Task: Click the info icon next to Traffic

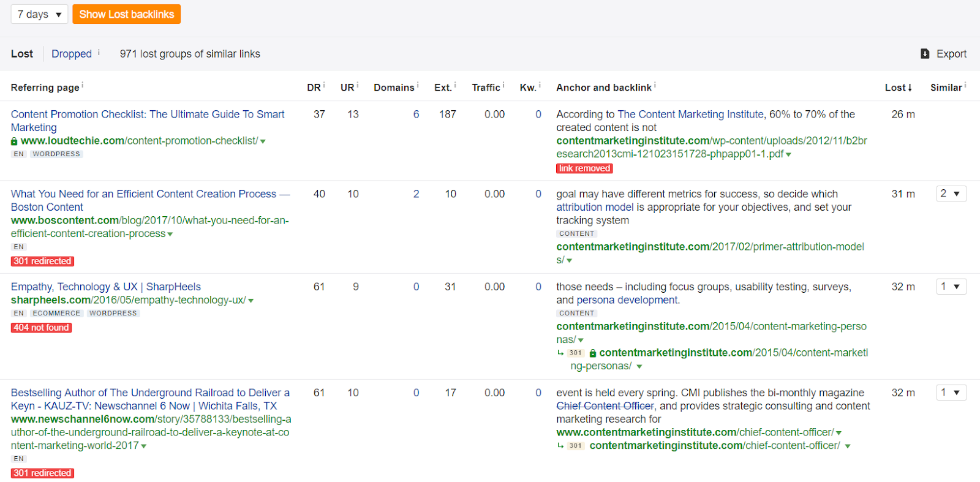Action: click(x=503, y=86)
